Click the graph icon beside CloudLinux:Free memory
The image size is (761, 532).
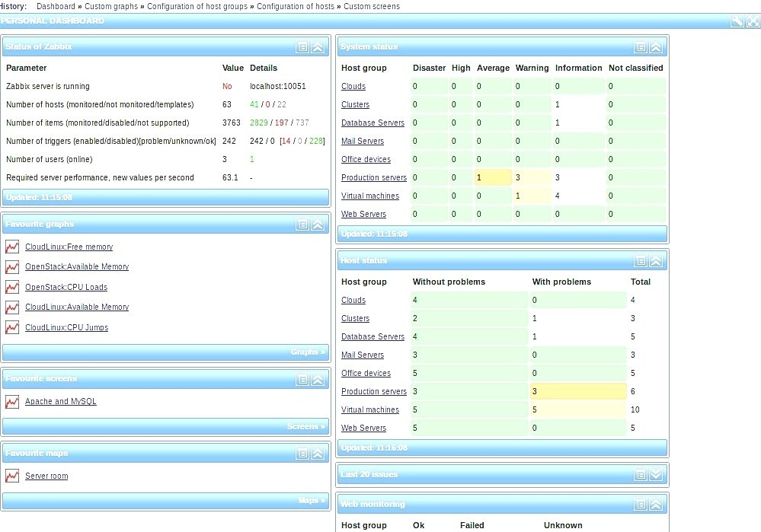point(11,247)
